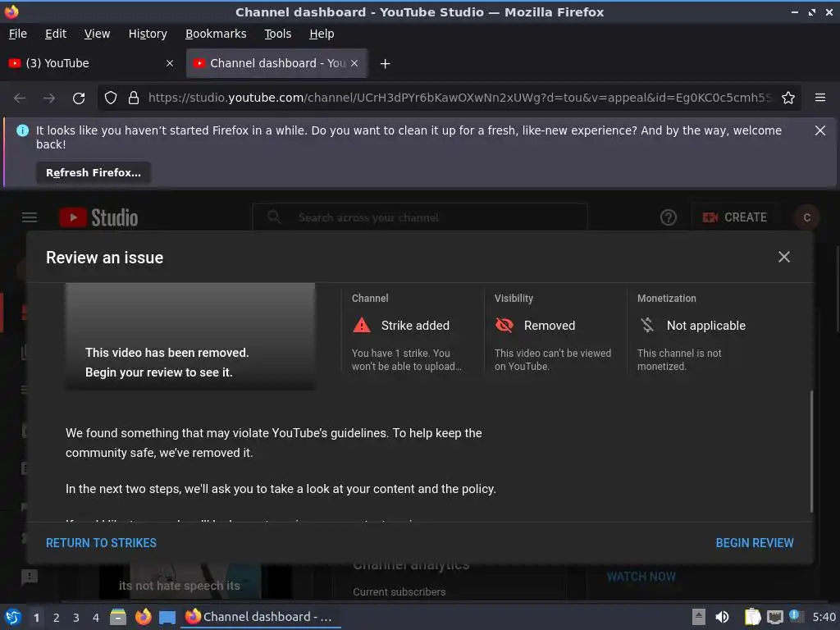The width and height of the screenshot is (840, 630).
Task: Click the network monitor tray icon
Action: tap(774, 617)
